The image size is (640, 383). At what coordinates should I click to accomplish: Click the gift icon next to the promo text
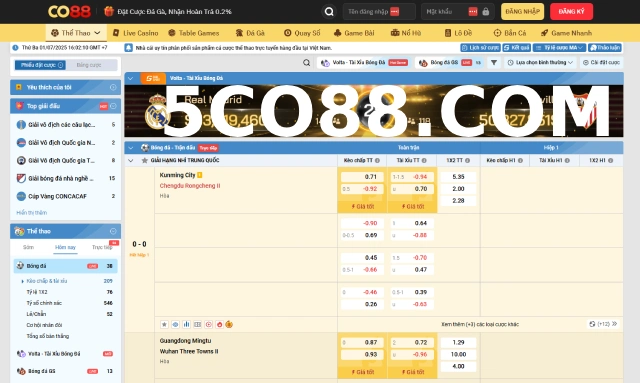click(109, 11)
